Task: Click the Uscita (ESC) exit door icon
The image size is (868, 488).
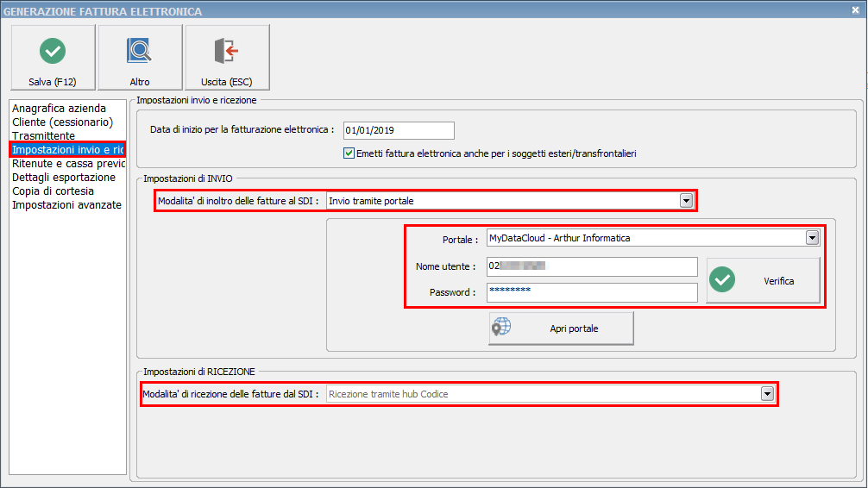Action: (x=227, y=52)
